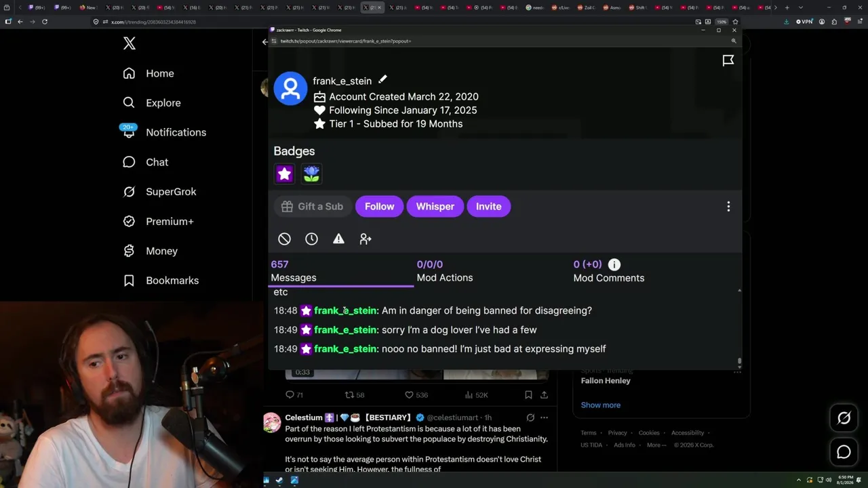
Task: Click the purple star subscriber badge
Action: [x=284, y=174]
